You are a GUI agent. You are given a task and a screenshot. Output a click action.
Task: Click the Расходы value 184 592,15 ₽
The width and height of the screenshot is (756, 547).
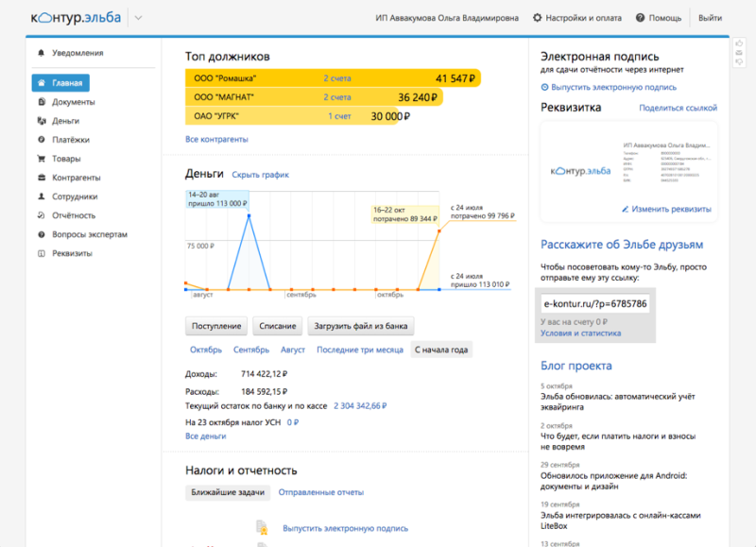pyautogui.click(x=265, y=392)
